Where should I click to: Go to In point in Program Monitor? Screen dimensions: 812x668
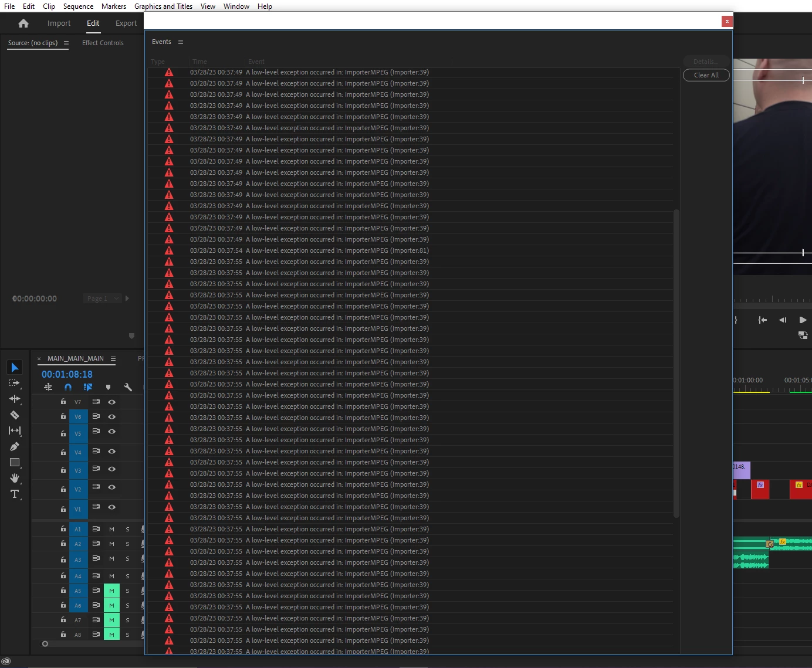tap(762, 320)
